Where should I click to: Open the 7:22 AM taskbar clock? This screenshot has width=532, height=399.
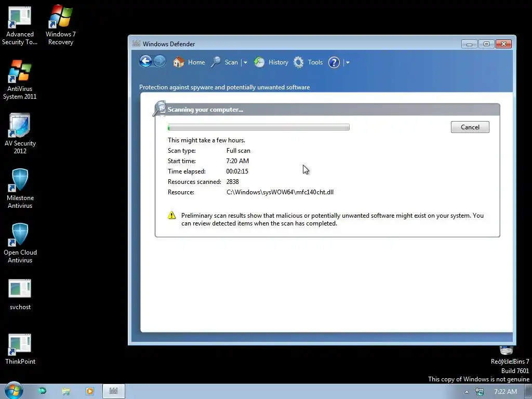[506, 392]
